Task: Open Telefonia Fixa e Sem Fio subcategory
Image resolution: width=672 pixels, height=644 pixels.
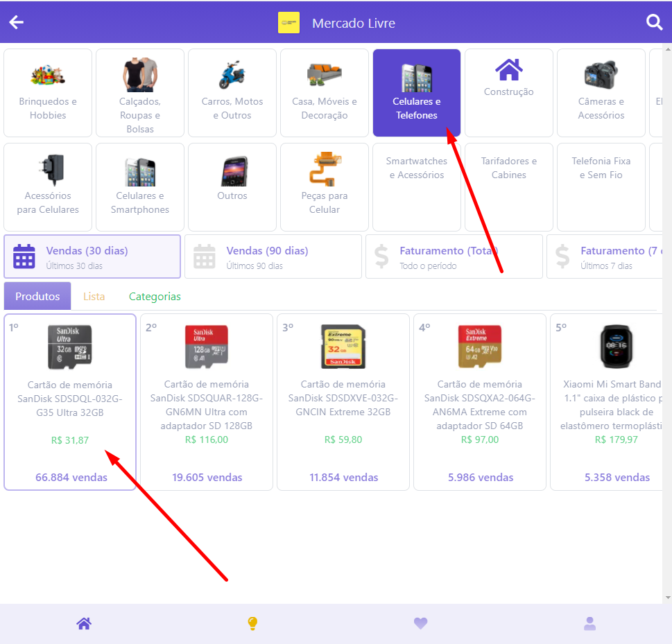Action: [x=601, y=187]
